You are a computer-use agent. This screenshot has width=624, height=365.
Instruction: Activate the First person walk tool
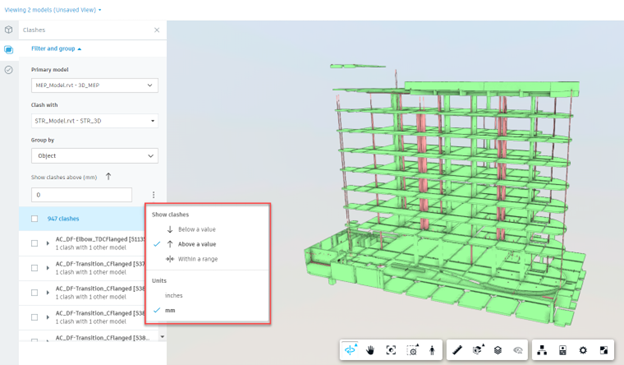(432, 350)
